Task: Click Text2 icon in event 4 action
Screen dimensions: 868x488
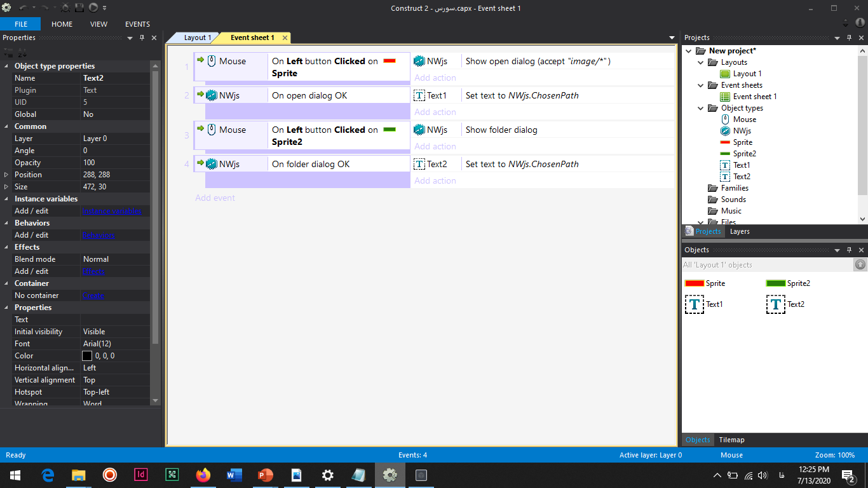Action: (419, 164)
